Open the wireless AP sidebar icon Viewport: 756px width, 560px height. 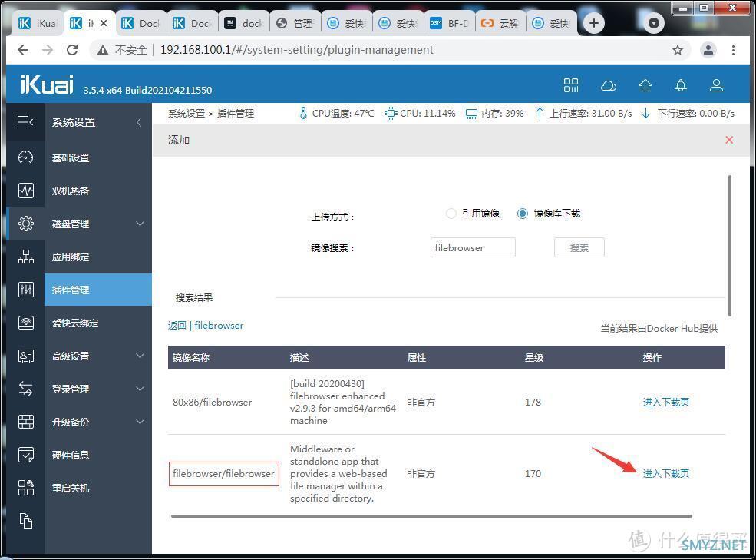pyautogui.click(x=25, y=322)
